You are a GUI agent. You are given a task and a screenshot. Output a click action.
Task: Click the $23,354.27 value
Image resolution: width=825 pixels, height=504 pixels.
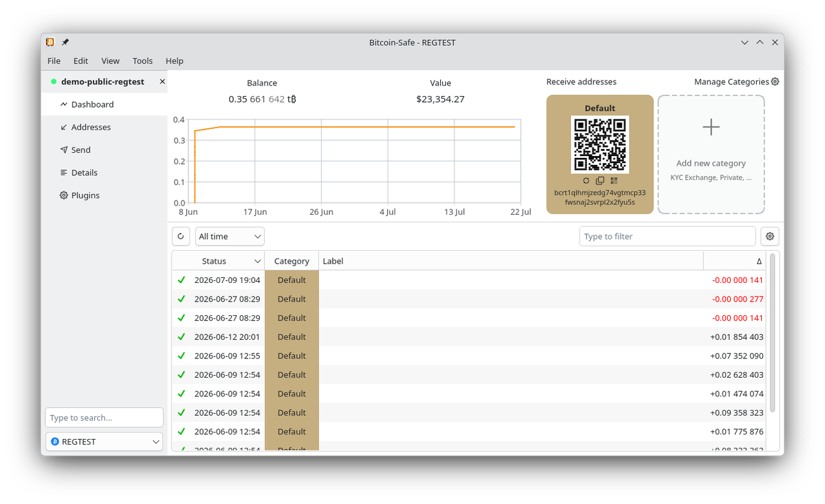click(x=440, y=99)
